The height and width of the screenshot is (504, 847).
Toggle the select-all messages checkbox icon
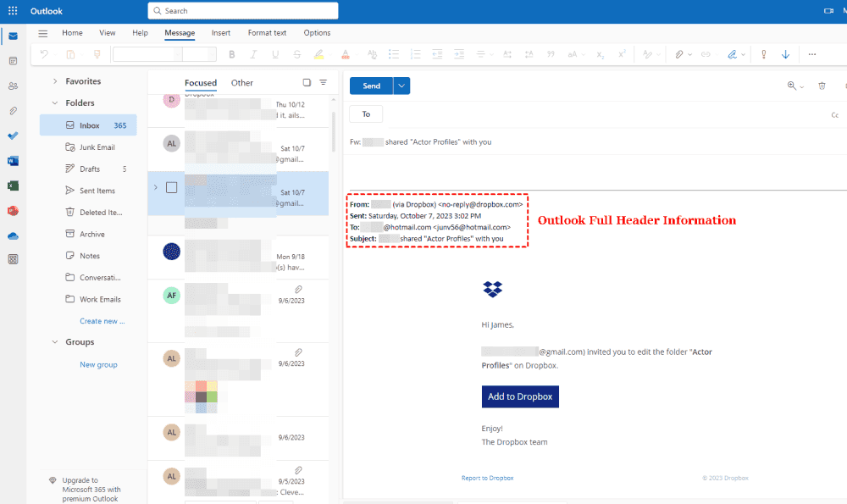(x=307, y=83)
